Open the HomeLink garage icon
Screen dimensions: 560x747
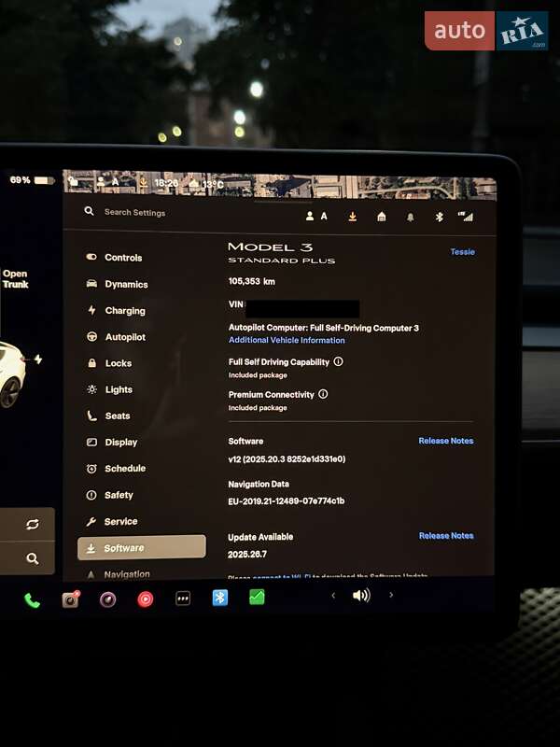[381, 216]
